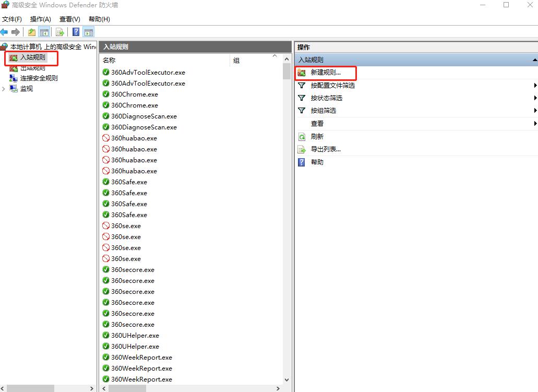Open the 查看(V) menu
This screenshot has width=538, height=392.
pos(69,19)
